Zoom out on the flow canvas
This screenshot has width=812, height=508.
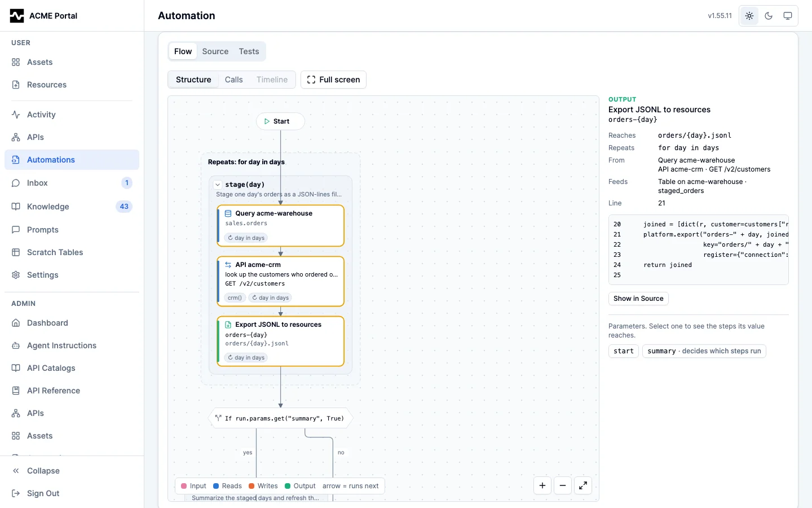tap(563, 485)
